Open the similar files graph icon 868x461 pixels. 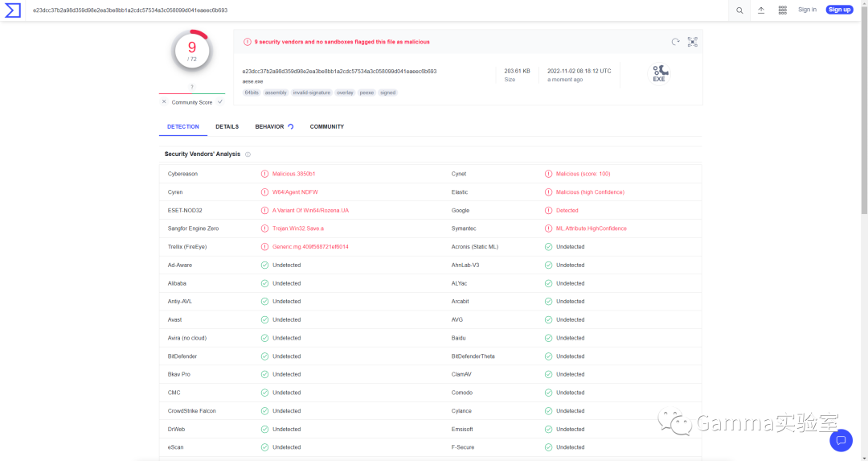pyautogui.click(x=693, y=42)
